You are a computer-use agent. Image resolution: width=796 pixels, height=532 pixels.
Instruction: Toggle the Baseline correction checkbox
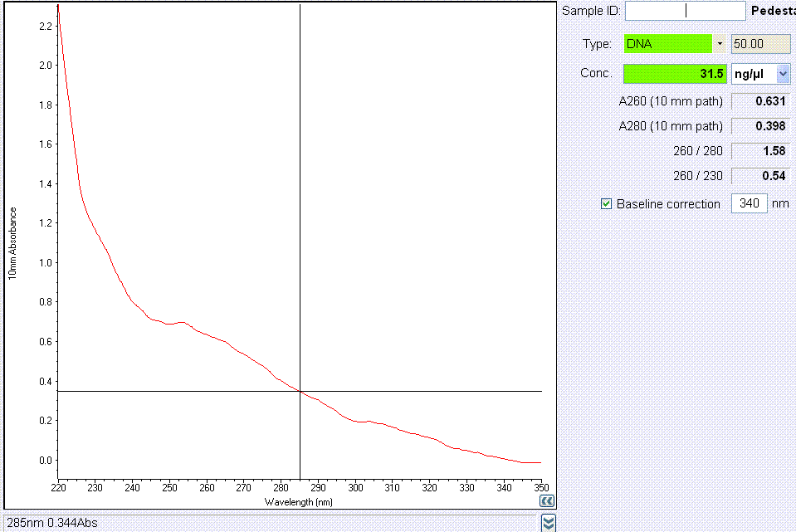[606, 203]
